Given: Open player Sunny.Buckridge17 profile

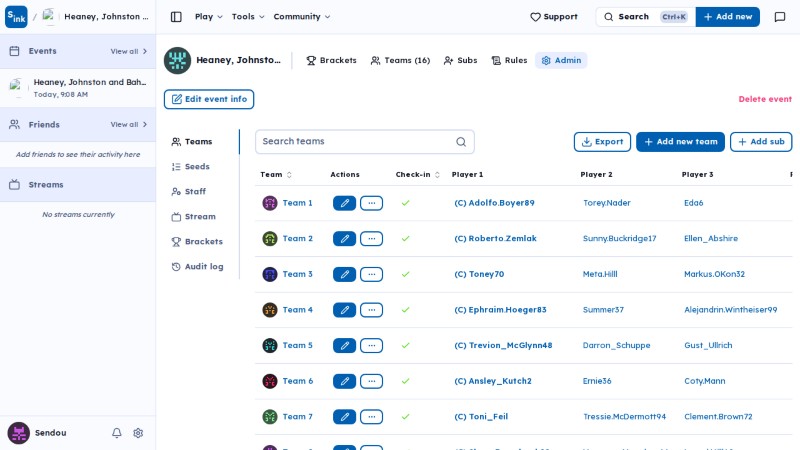Looking at the screenshot, I should click(619, 239).
